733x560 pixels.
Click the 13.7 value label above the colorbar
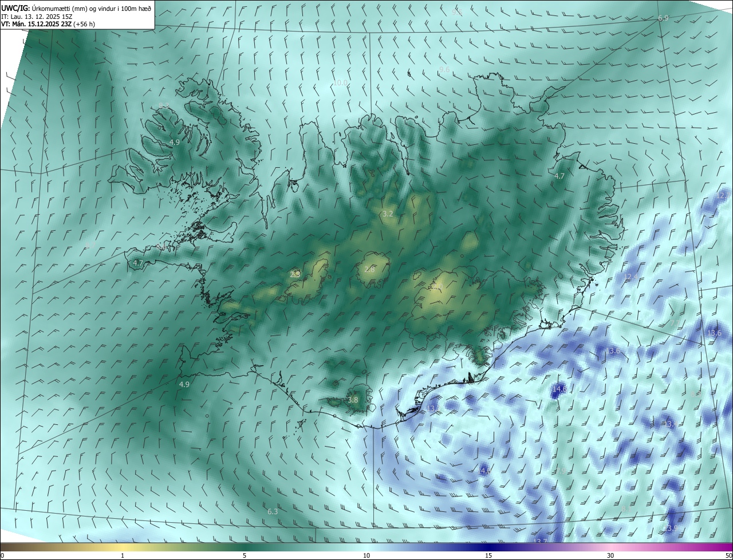[x=540, y=542]
